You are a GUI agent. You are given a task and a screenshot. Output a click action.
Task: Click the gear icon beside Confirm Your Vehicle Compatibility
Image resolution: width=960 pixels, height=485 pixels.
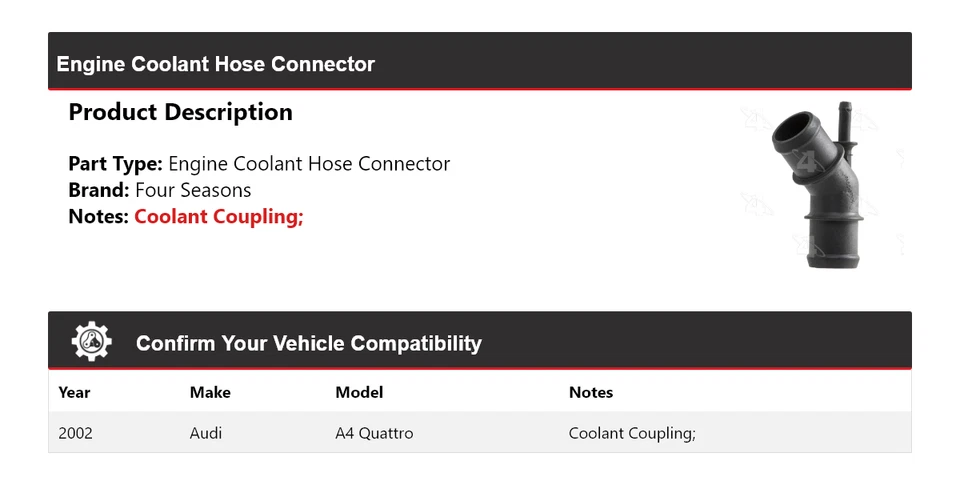point(91,341)
